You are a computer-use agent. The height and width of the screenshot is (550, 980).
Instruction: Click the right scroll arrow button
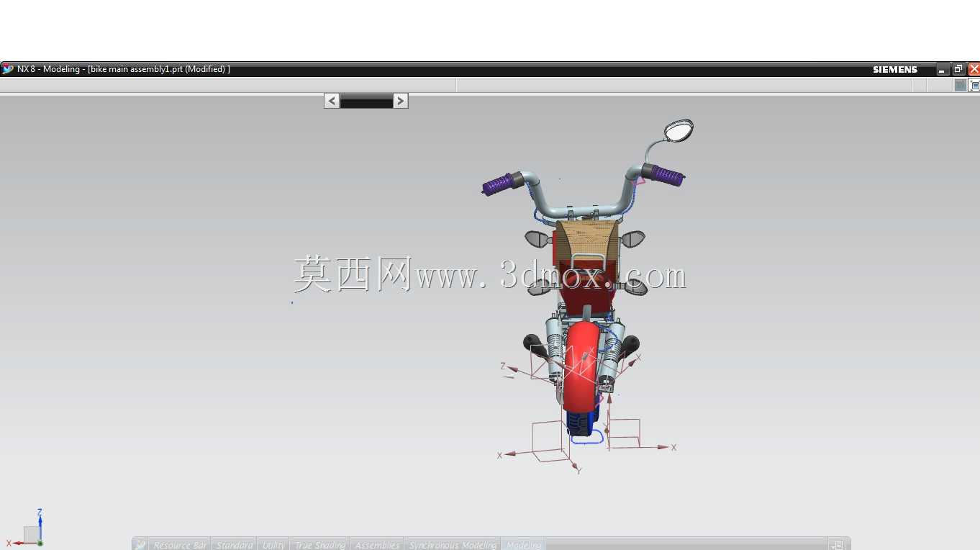(401, 101)
